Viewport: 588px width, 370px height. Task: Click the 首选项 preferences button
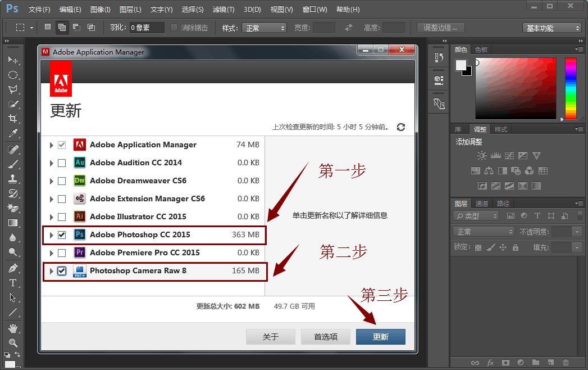point(326,337)
